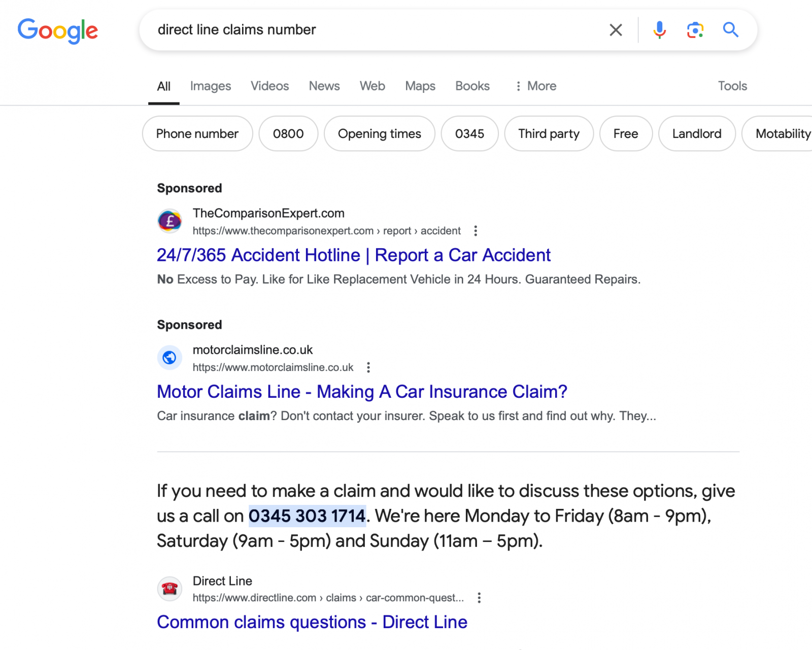
Task: Click second Sponsored label above motorclaimsline
Action: point(189,325)
